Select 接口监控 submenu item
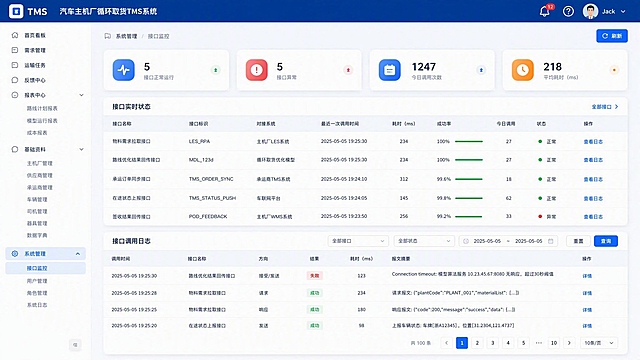640x360 pixels. (x=45, y=268)
